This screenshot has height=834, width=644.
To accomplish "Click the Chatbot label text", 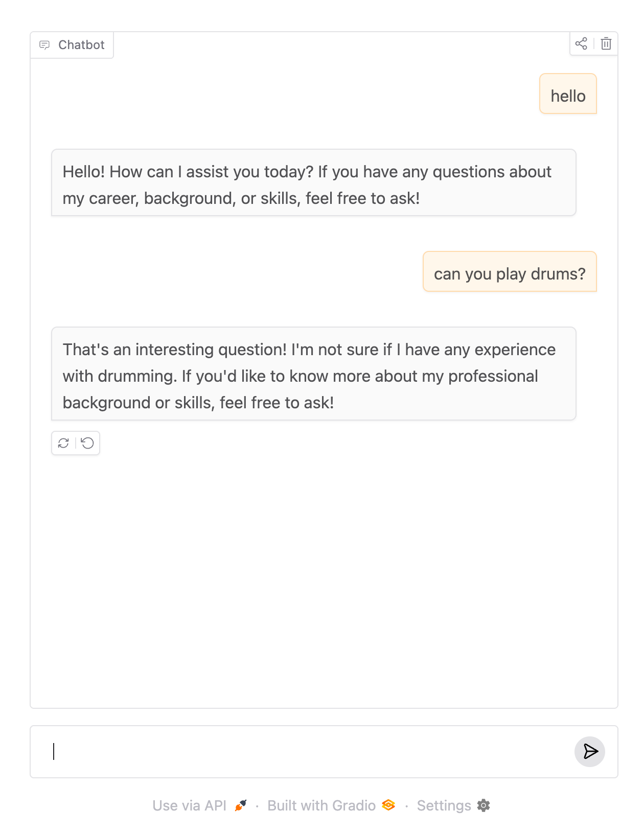I will [x=81, y=45].
